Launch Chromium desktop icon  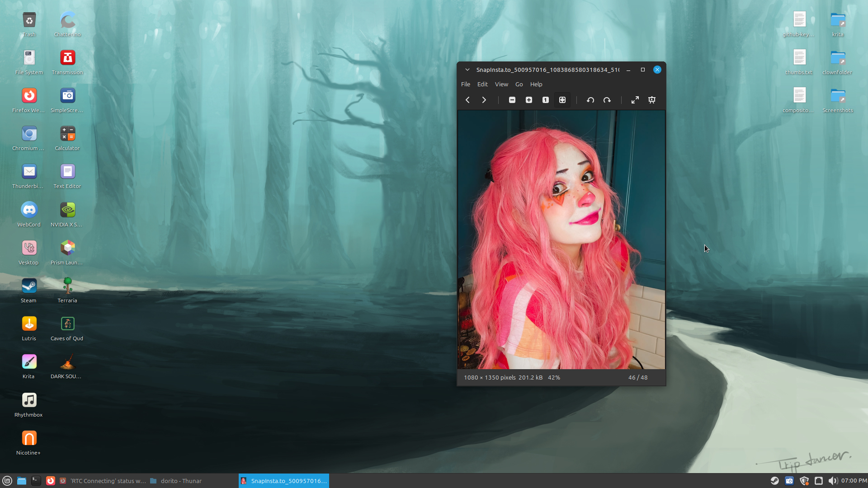click(x=29, y=138)
